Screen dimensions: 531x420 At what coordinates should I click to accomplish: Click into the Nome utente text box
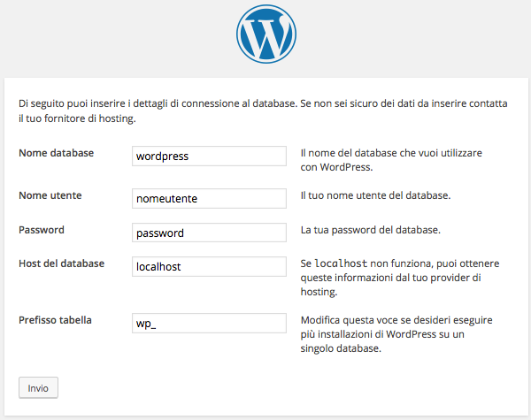click(x=209, y=198)
